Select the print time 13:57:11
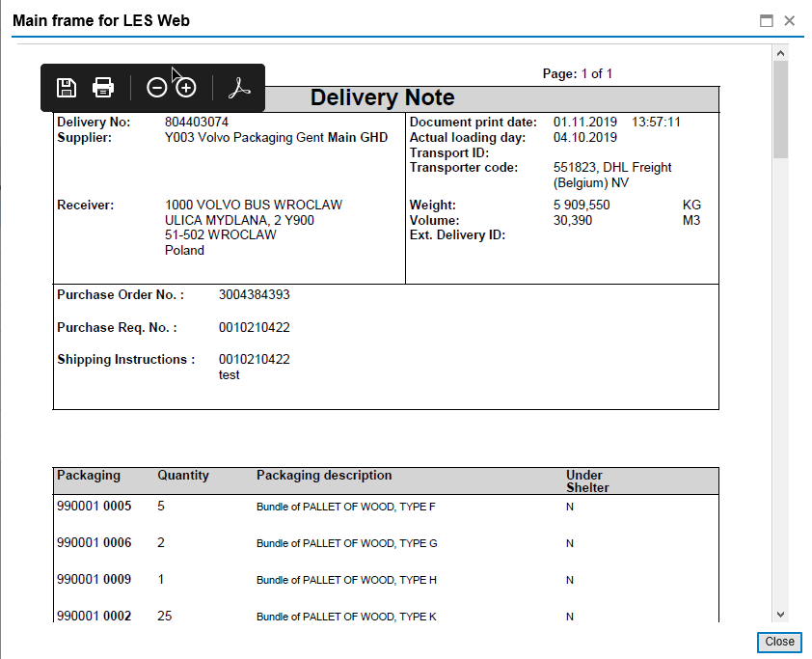 (x=656, y=122)
